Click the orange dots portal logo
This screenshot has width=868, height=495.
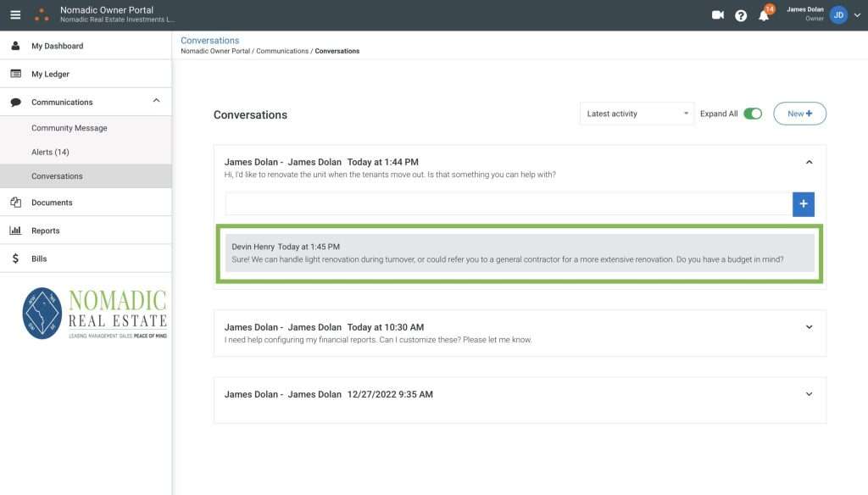[41, 14]
